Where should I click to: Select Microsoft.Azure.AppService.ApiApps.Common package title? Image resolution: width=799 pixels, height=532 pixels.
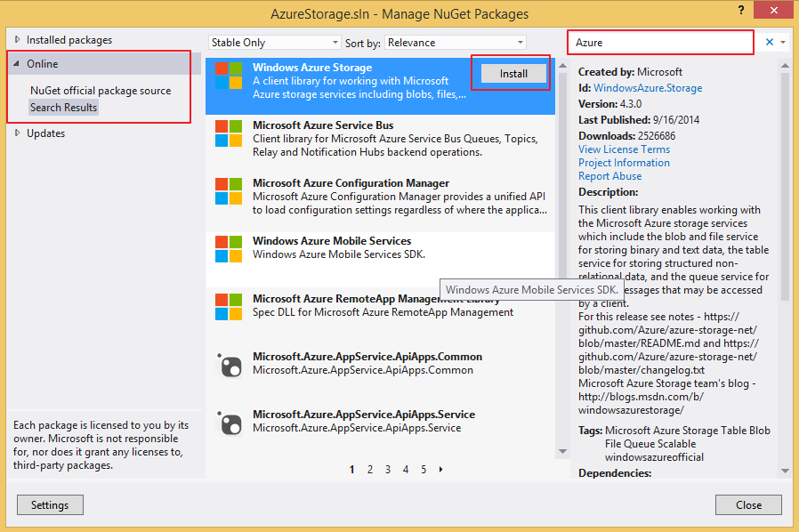367,356
